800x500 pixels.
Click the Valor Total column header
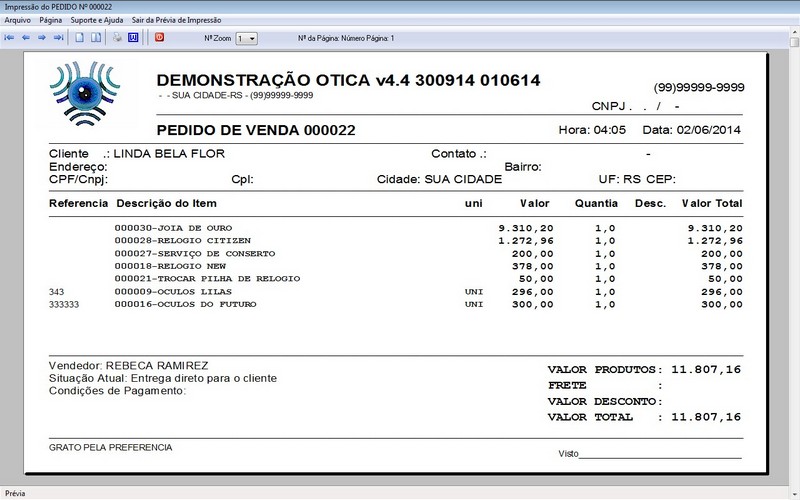(712, 203)
